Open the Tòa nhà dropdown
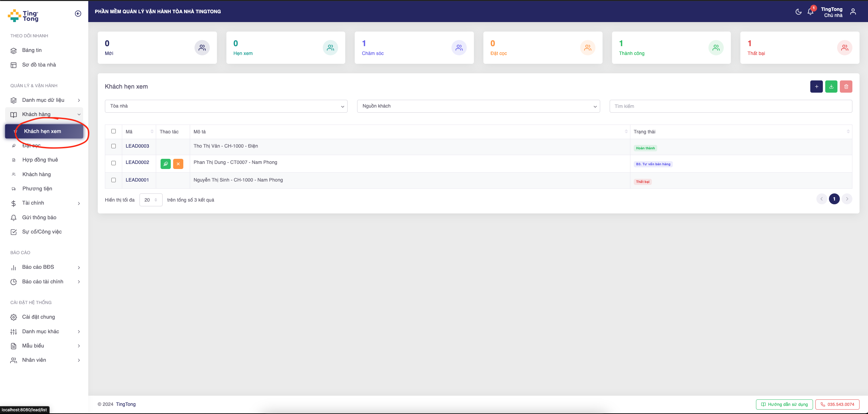Viewport: 868px width, 414px height. point(226,106)
